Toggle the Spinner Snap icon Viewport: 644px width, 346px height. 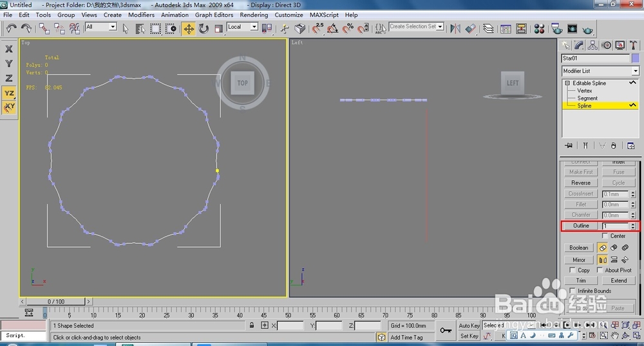[x=363, y=28]
